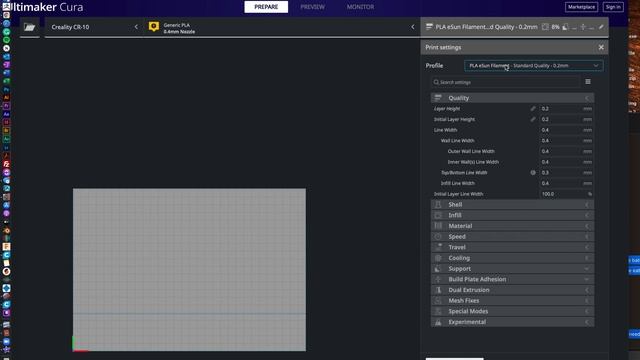The image size is (640, 360).
Task: Expand the Dual Extrusion section
Action: click(x=587, y=290)
